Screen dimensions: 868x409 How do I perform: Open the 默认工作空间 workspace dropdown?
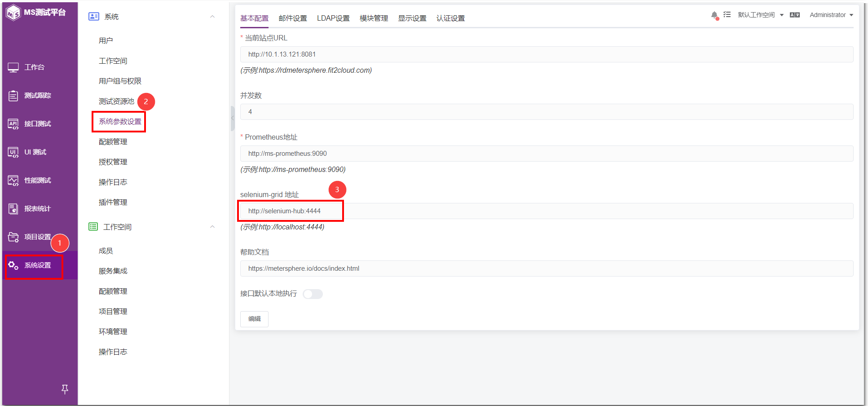[761, 15]
